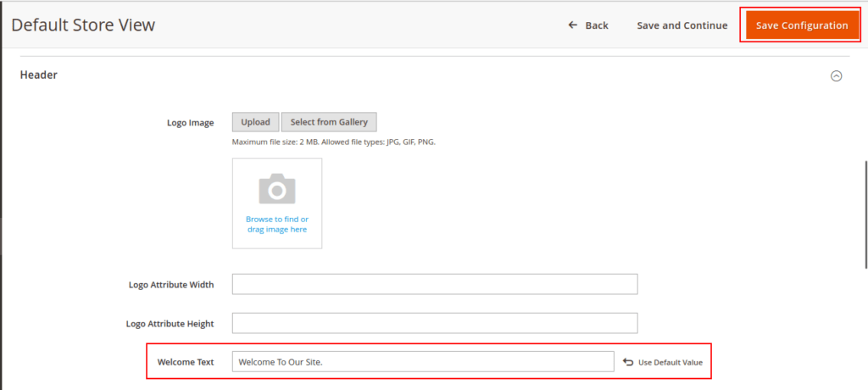Go back using the Back button text
This screenshot has height=390, width=868.
[x=597, y=25]
